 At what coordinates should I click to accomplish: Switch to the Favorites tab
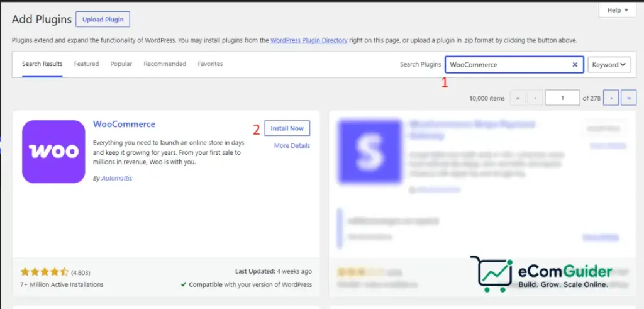210,64
